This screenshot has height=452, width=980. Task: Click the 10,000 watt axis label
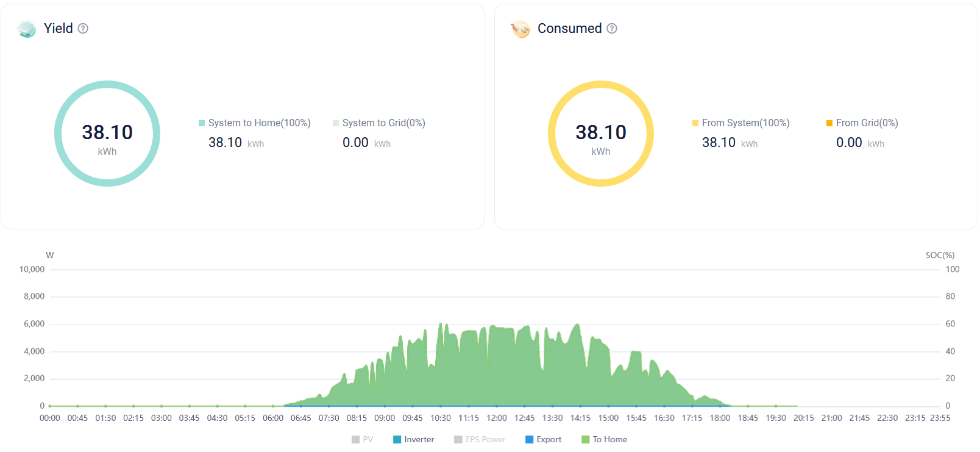32,270
